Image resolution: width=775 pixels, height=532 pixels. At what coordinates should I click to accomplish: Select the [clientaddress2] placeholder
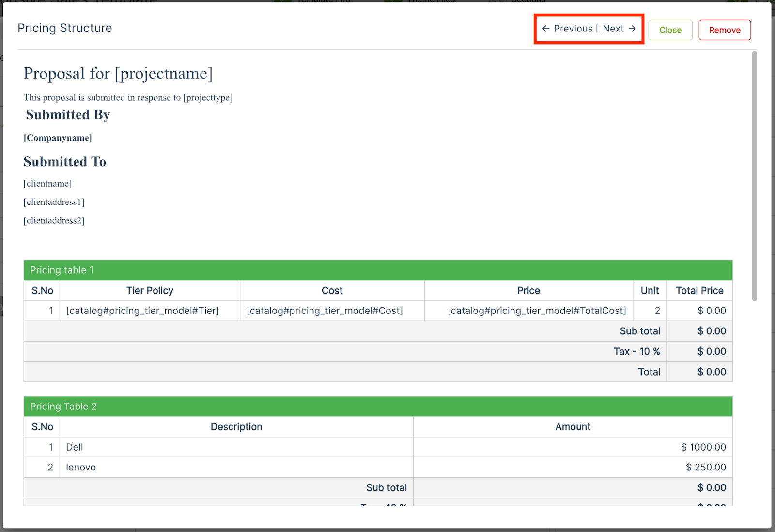54,220
